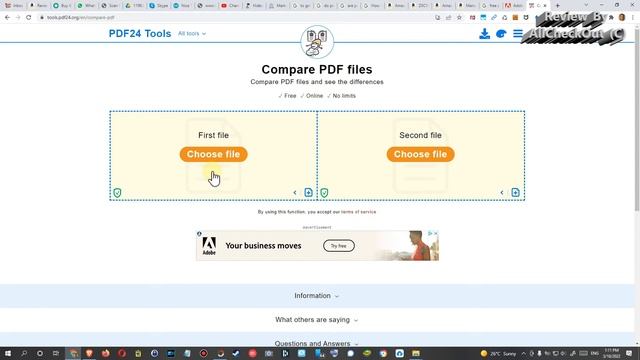Expand the Information section
This screenshot has height=360, width=640.
click(317, 296)
